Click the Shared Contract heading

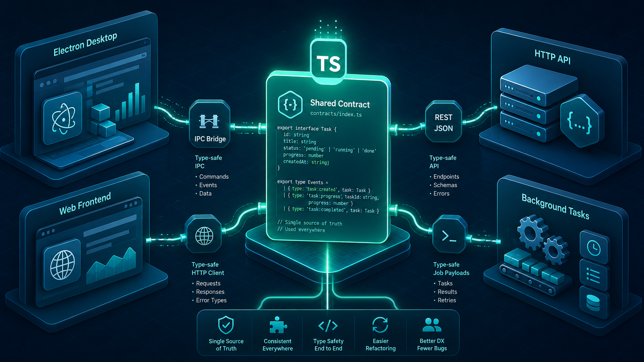coord(340,103)
